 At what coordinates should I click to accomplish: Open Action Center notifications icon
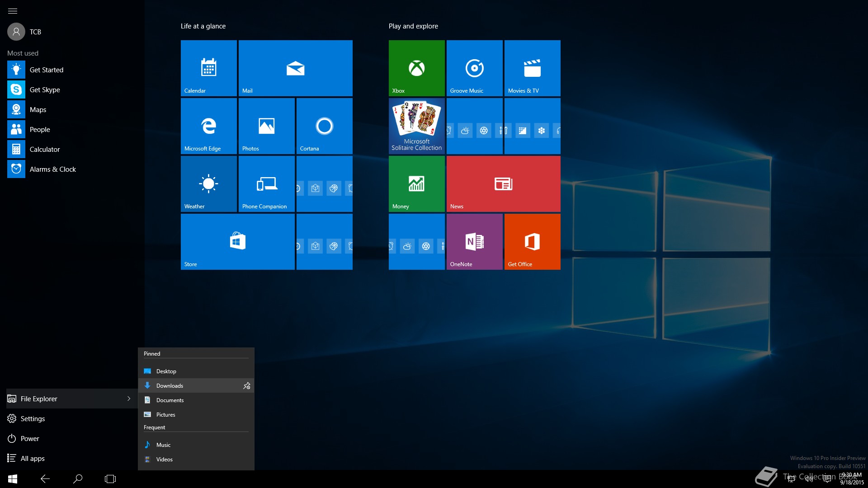[x=827, y=479]
